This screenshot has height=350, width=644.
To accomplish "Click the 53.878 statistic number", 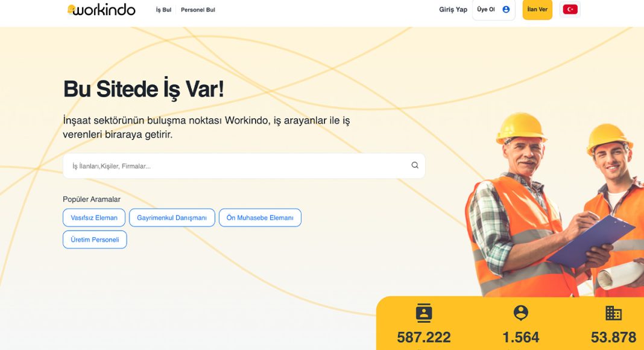I will [x=613, y=337].
